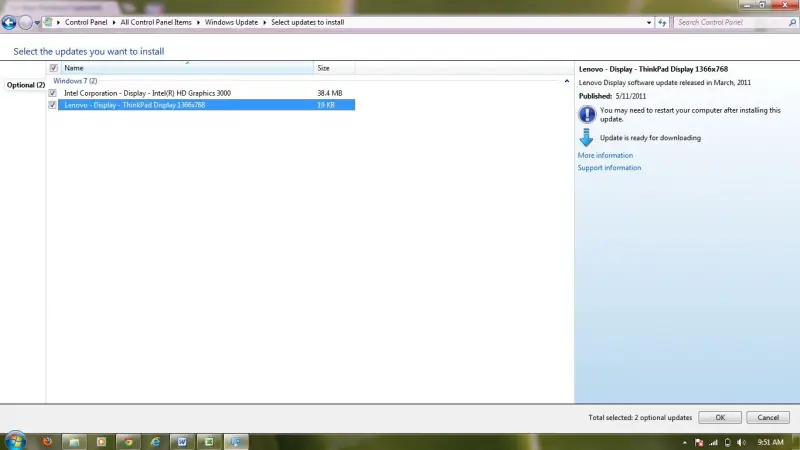Open Windows Media Player from taskbar
The height and width of the screenshot is (450, 800).
[x=101, y=442]
